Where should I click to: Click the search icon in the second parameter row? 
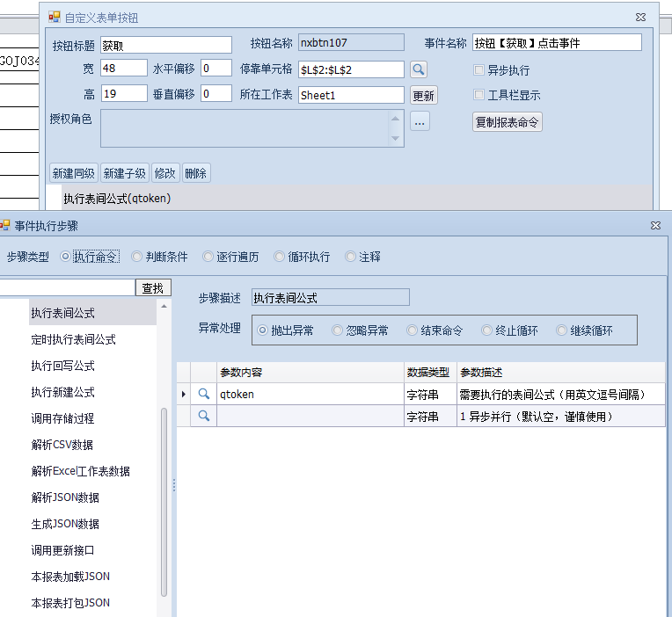pyautogui.click(x=204, y=416)
